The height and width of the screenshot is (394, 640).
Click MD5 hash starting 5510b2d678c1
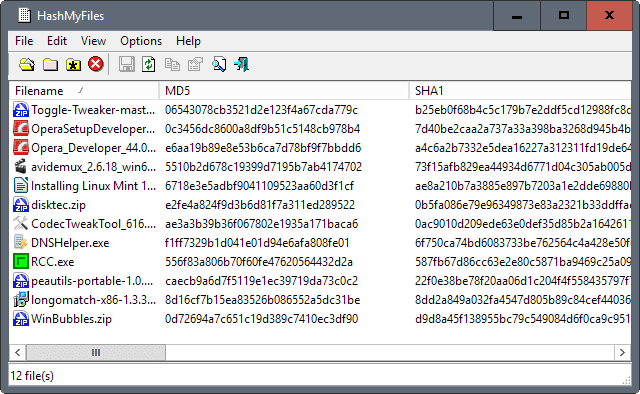[x=263, y=167]
